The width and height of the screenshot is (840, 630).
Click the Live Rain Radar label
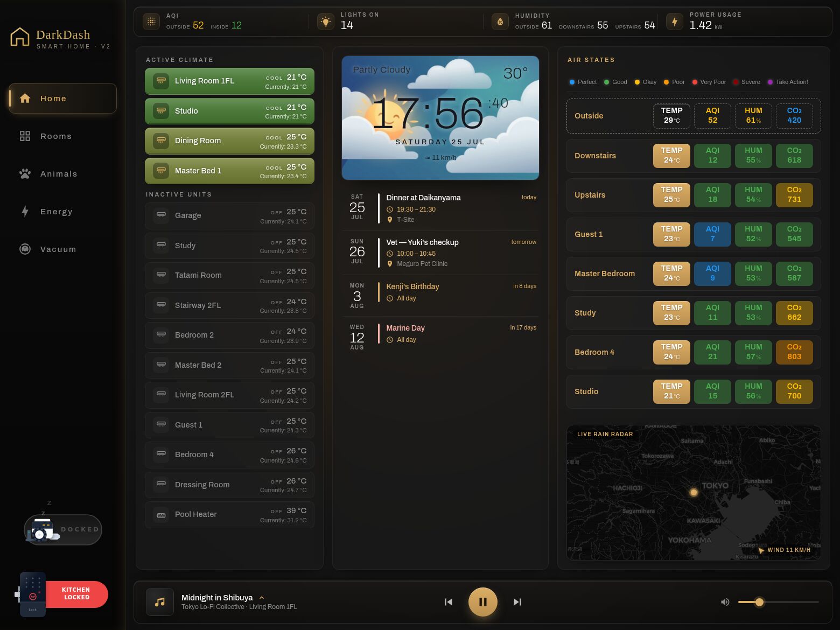click(x=605, y=434)
